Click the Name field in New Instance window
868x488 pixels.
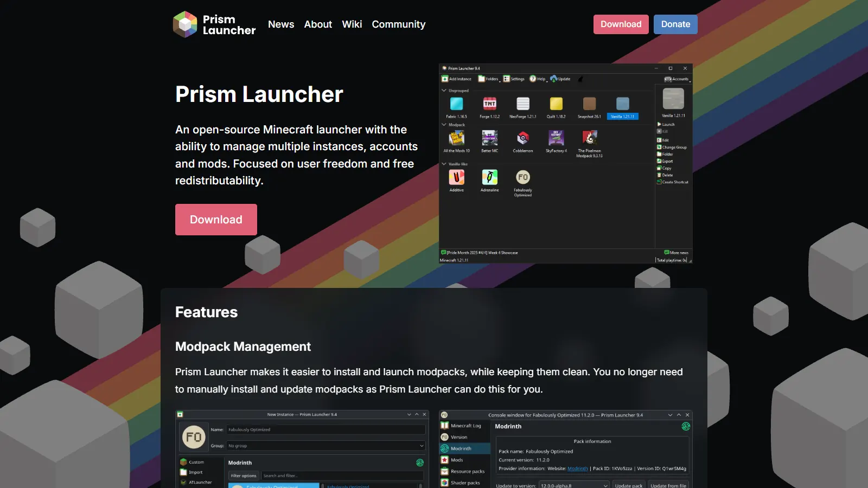click(x=325, y=429)
